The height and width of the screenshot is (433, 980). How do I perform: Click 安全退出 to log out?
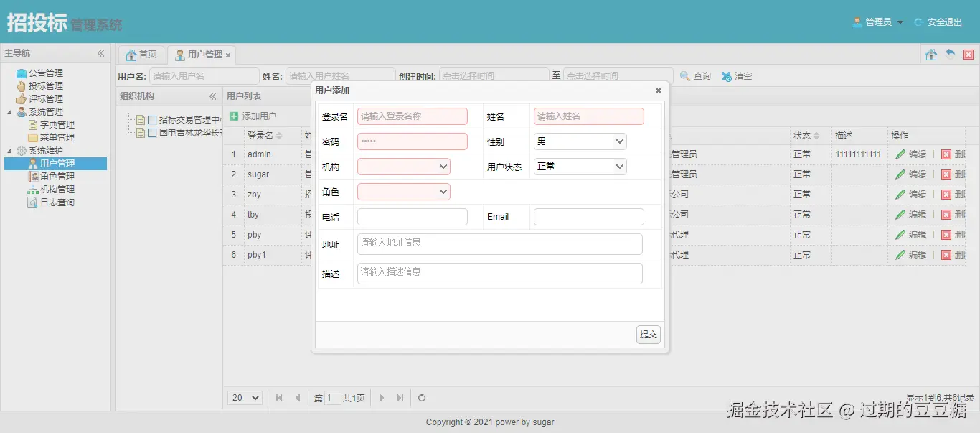[x=938, y=22]
